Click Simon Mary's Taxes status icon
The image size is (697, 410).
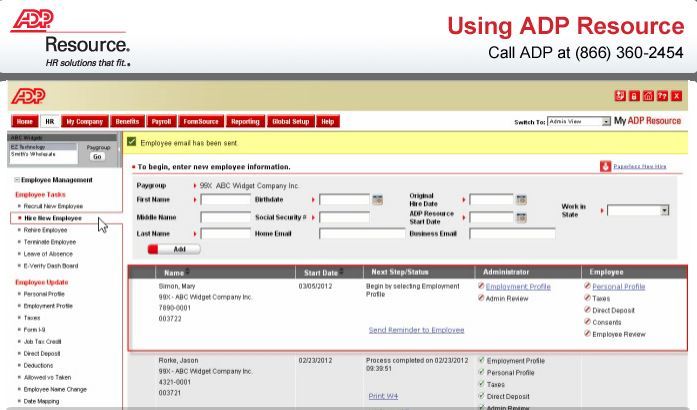click(587, 298)
